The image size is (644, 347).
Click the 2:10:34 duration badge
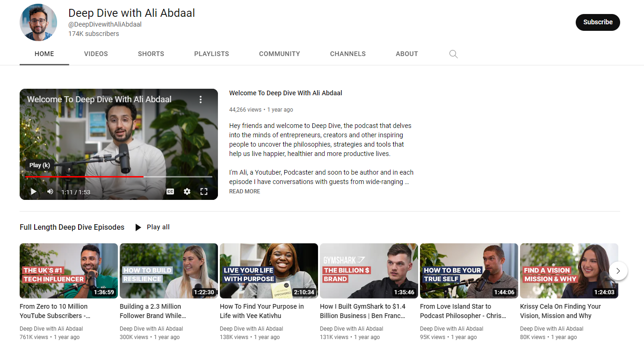pos(304,292)
